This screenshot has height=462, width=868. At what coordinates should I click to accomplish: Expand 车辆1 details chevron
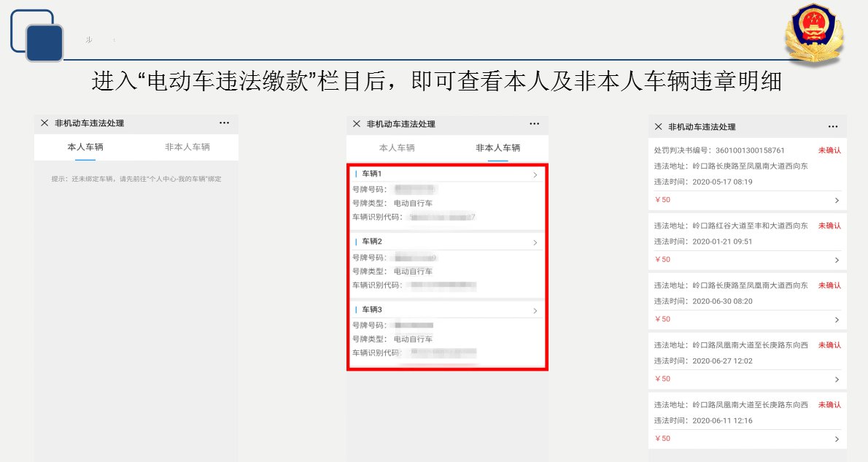point(535,175)
